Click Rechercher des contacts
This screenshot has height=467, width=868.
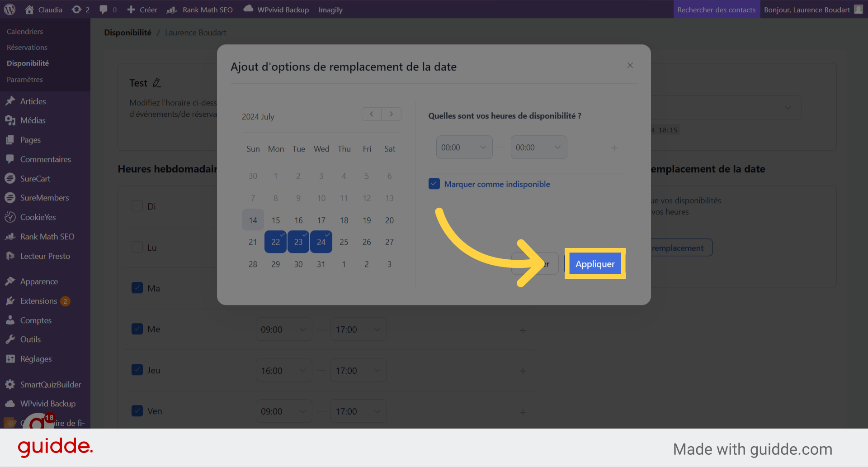[717, 10]
